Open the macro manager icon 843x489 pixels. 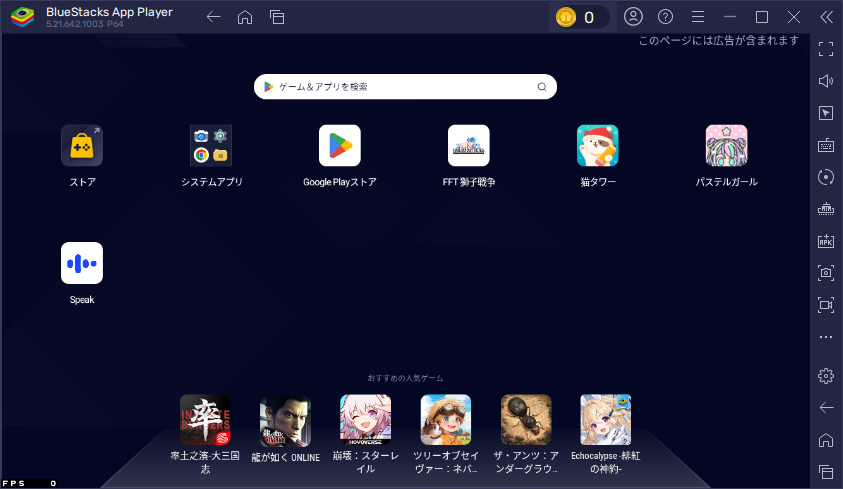[x=826, y=208]
